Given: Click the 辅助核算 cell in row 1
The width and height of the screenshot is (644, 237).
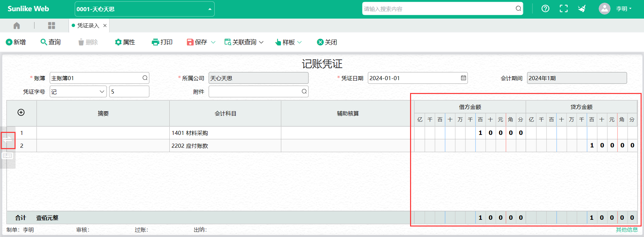Looking at the screenshot, I should 348,133.
